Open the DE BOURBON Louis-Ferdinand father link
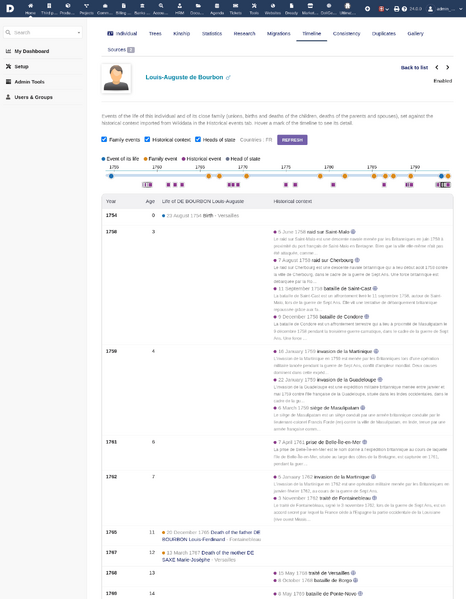The image size is (466, 599). click(x=211, y=536)
